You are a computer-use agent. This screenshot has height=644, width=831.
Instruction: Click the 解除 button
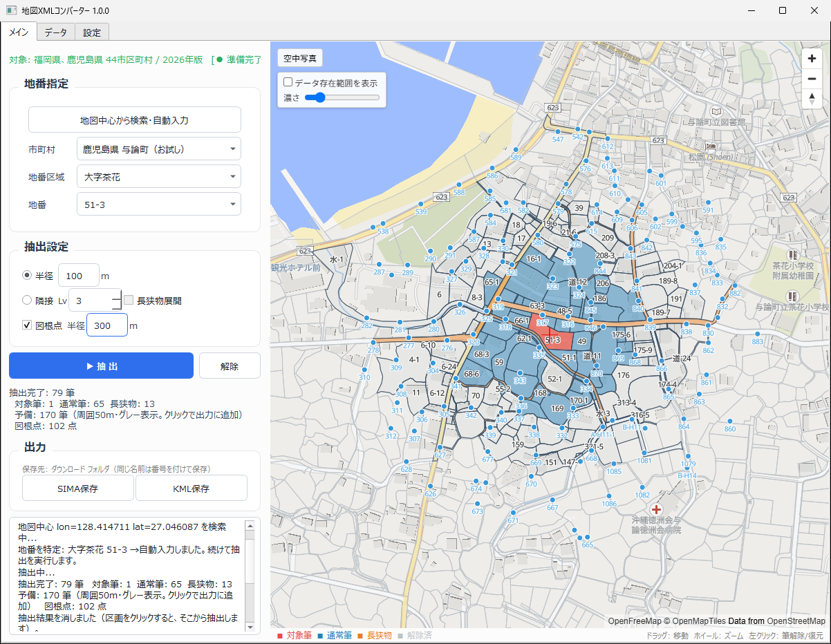230,366
